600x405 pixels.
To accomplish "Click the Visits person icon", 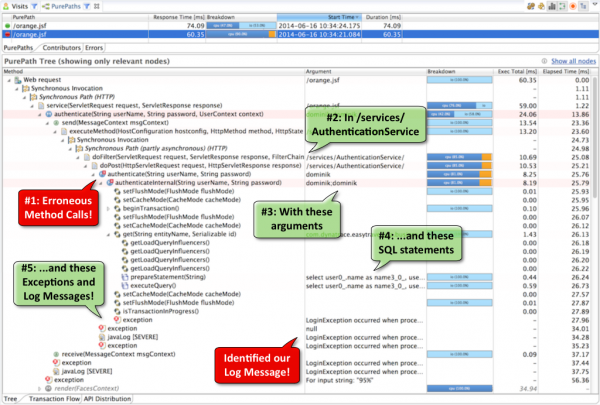I will point(6,6).
